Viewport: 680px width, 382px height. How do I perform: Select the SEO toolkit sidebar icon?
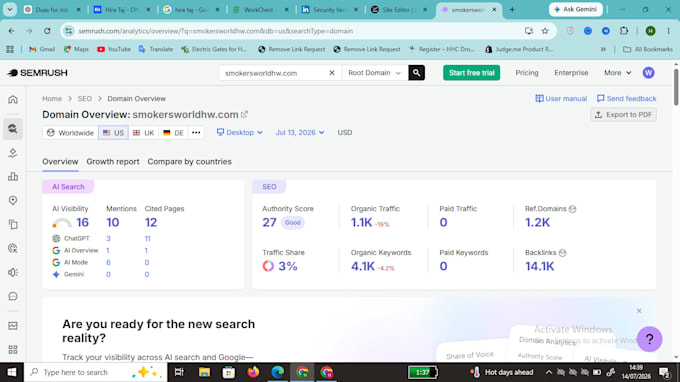[13, 129]
